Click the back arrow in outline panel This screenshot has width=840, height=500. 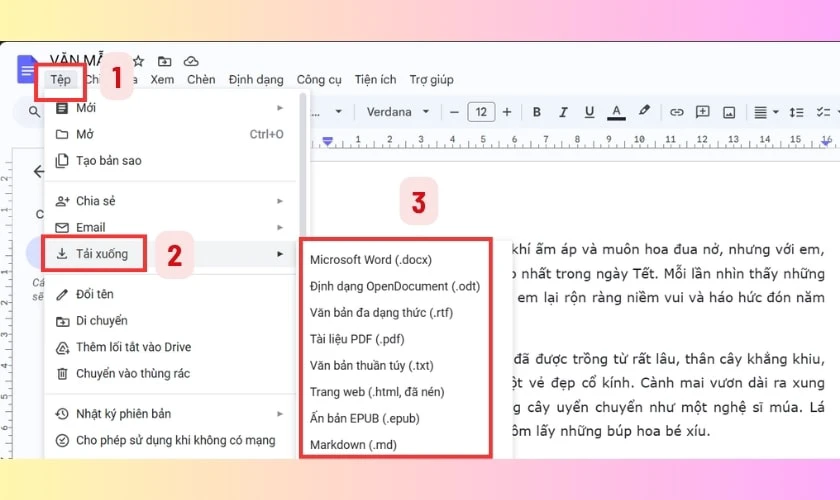coord(39,171)
